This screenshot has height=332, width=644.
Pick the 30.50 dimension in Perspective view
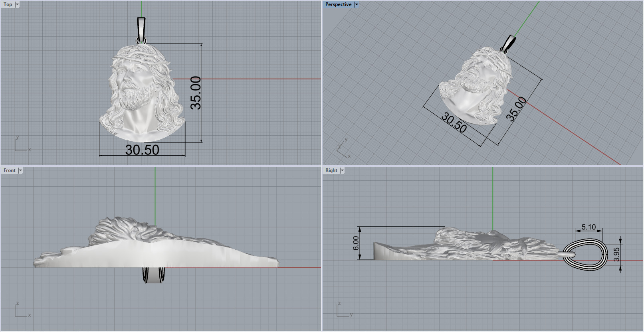(454, 123)
